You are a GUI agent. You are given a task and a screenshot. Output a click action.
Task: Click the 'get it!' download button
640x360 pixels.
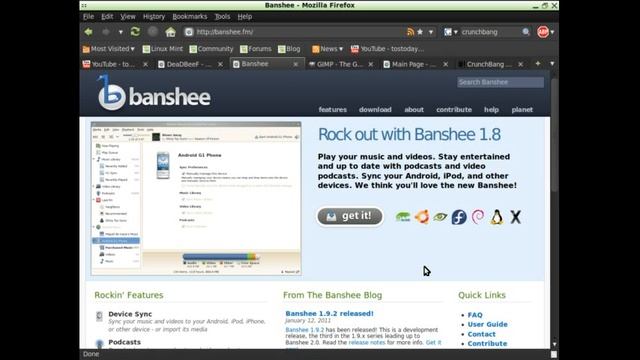(350, 216)
